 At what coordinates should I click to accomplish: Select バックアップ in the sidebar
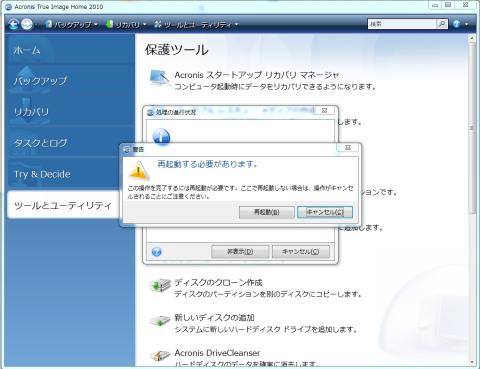(x=70, y=81)
